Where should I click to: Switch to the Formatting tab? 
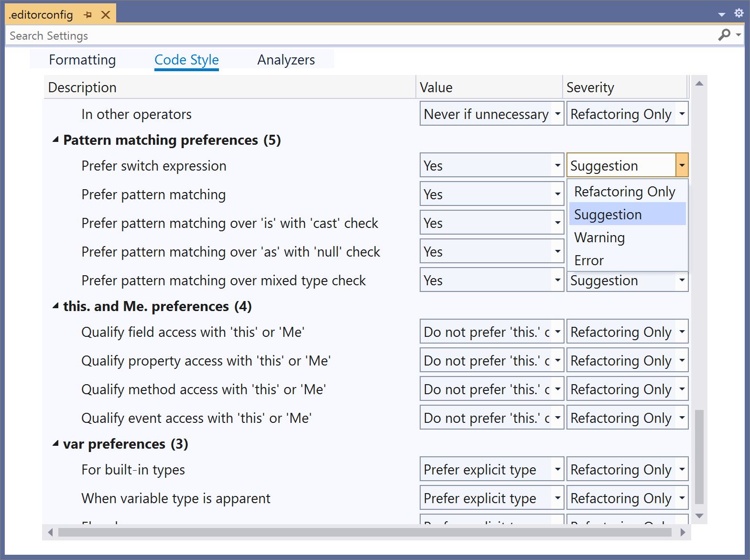pyautogui.click(x=82, y=60)
